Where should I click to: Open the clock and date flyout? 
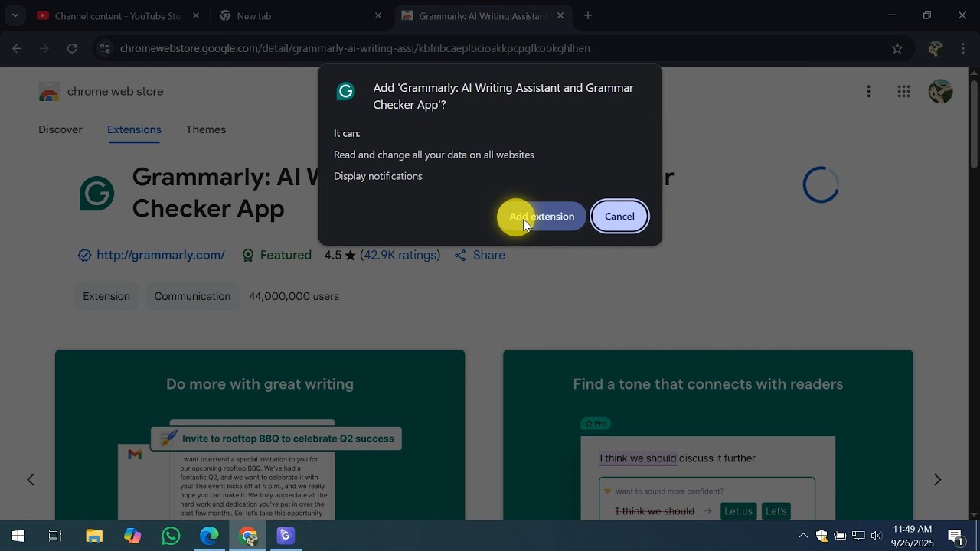tap(912, 536)
